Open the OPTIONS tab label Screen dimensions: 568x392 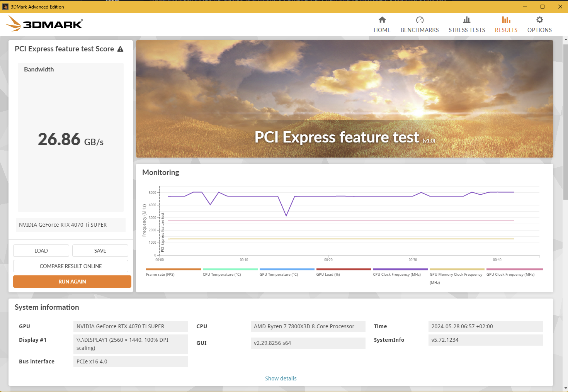[540, 30]
